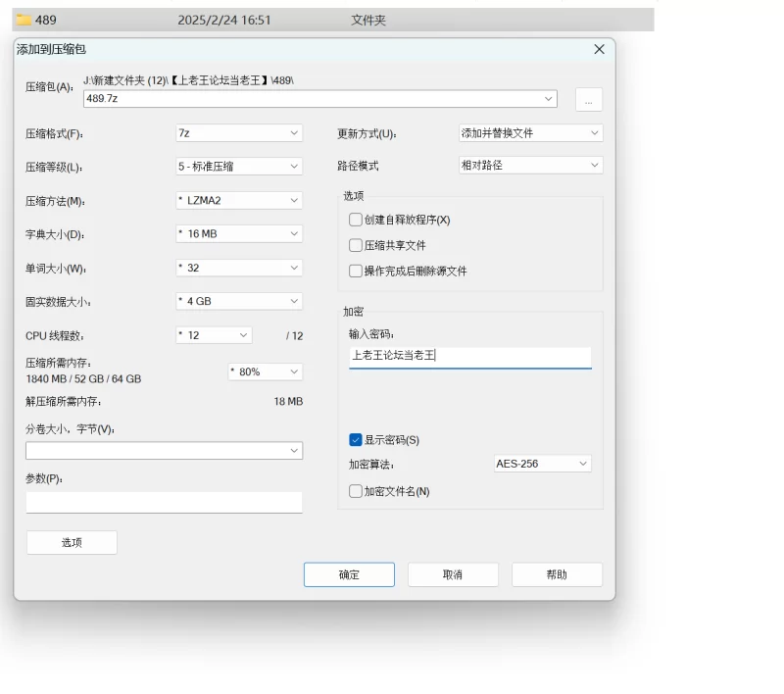Enable 加密文件名(N) checkbox
This screenshot has height=694, width=784.
pyautogui.click(x=356, y=491)
